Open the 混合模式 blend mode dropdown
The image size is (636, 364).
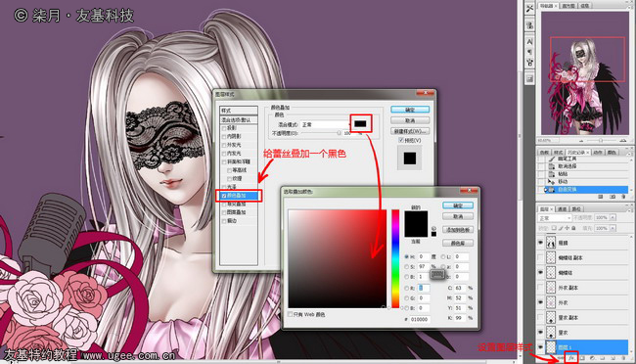click(x=325, y=124)
